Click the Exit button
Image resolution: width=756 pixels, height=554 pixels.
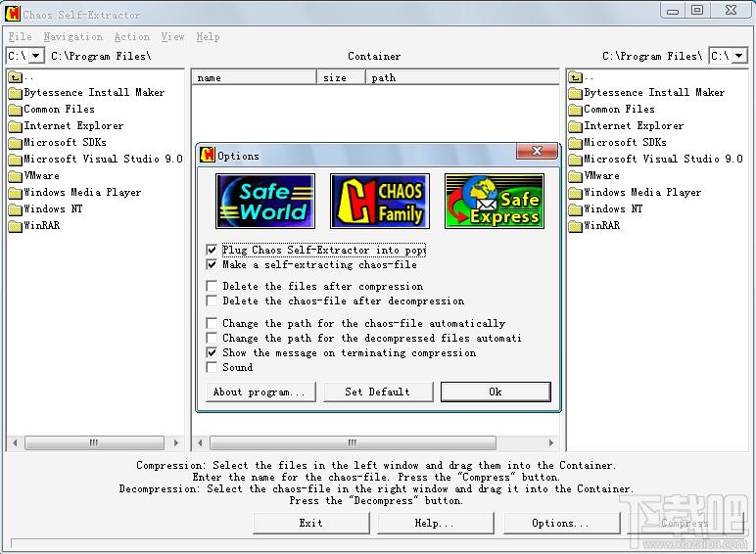click(311, 524)
